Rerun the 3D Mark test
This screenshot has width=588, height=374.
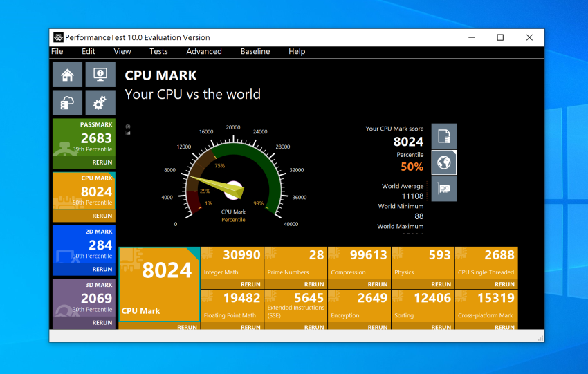102,323
